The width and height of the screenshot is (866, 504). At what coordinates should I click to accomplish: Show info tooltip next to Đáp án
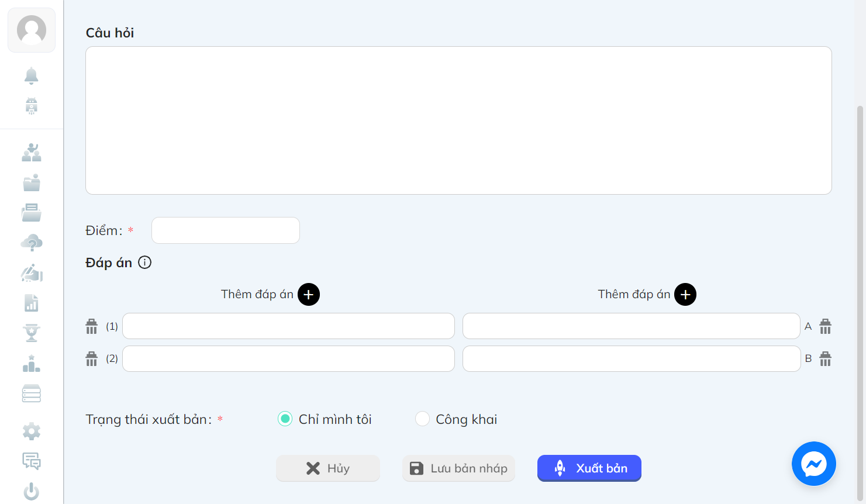tap(144, 263)
